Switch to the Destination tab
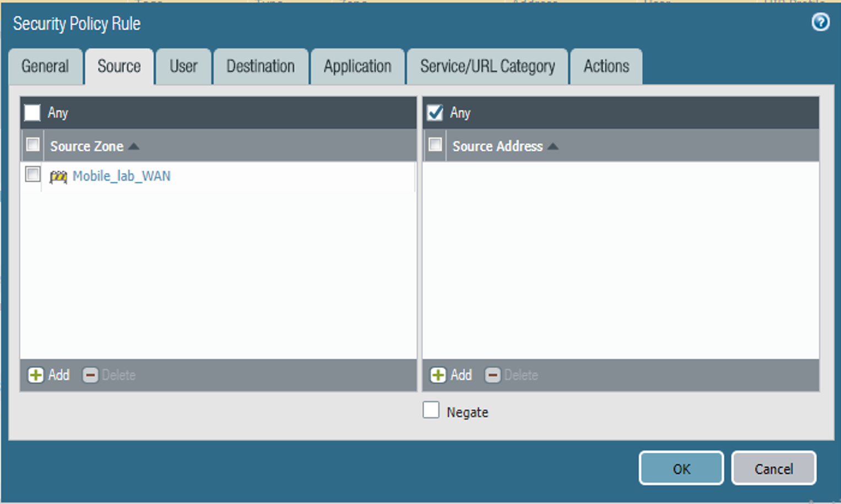 click(260, 66)
